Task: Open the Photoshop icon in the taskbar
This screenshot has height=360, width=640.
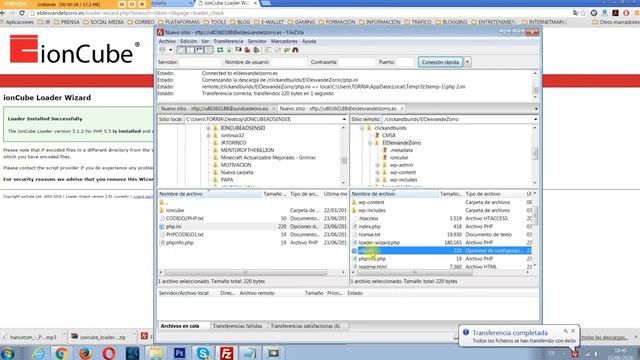Action: tap(180, 353)
